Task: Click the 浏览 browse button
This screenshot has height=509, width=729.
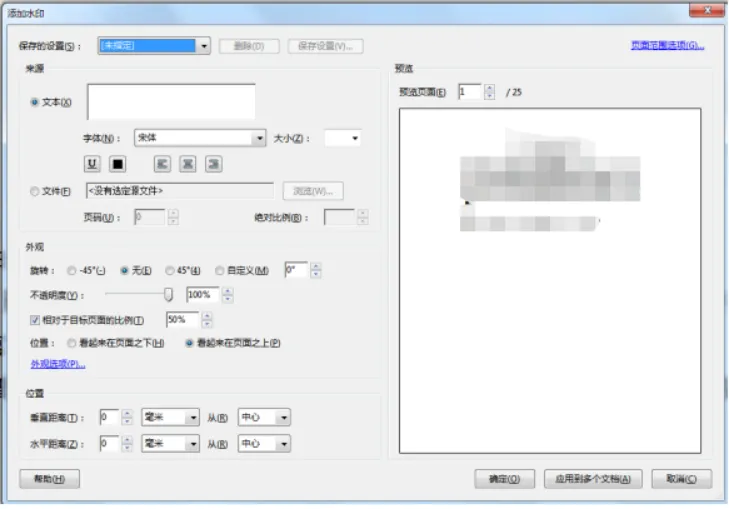Action: (313, 191)
